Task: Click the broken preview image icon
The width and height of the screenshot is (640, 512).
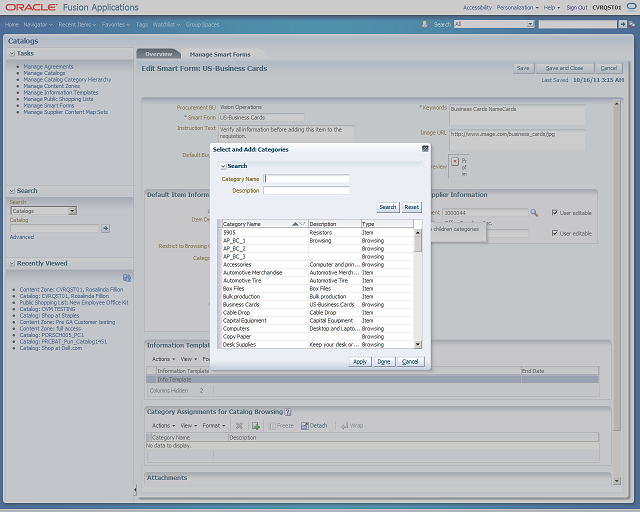Action: [455, 161]
